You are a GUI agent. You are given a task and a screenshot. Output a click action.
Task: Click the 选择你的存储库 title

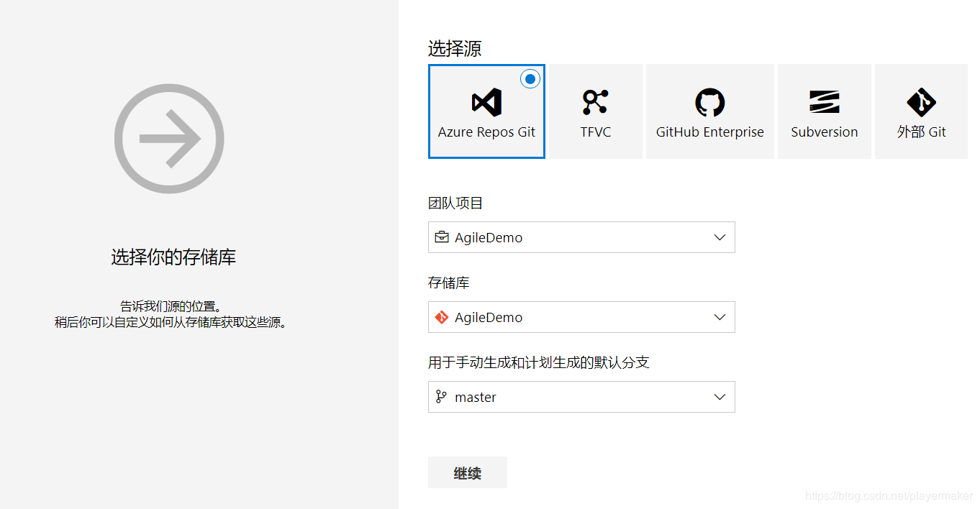(x=173, y=257)
